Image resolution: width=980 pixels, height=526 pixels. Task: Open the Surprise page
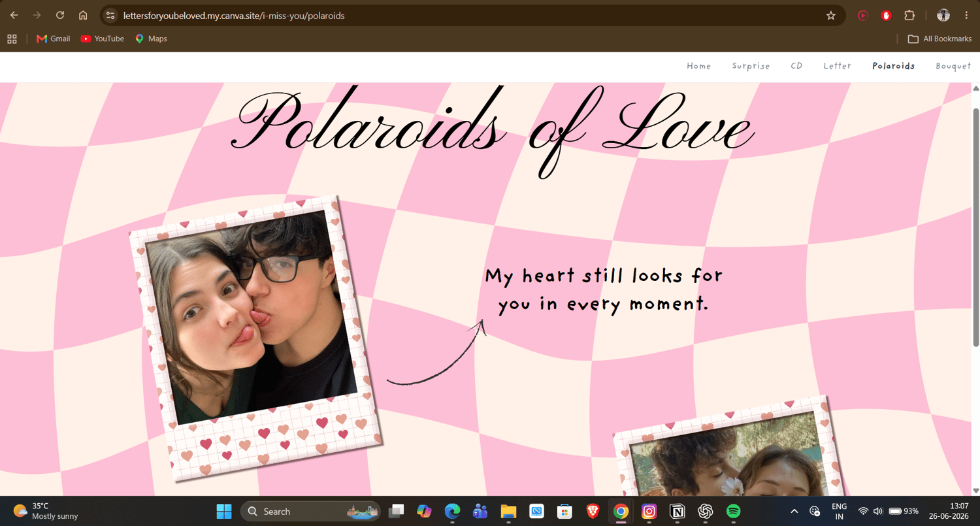click(x=751, y=66)
